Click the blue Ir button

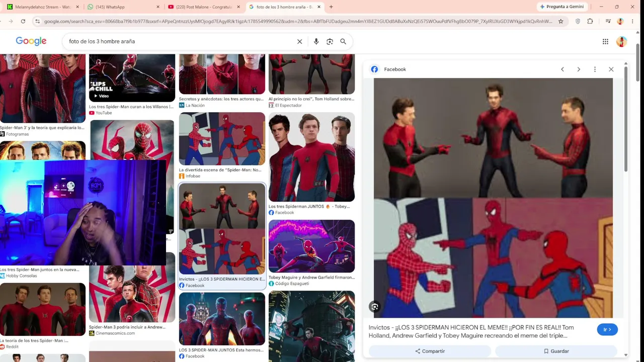tap(607, 330)
